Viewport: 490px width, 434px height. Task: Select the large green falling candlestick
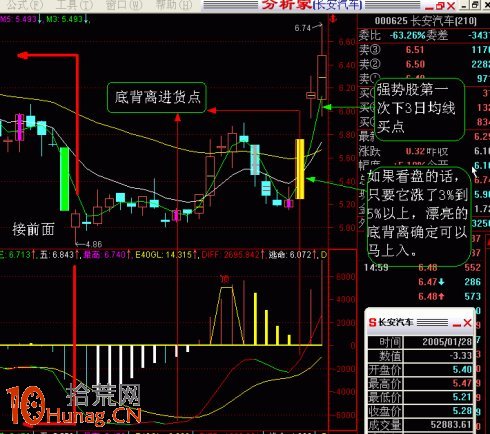click(64, 179)
